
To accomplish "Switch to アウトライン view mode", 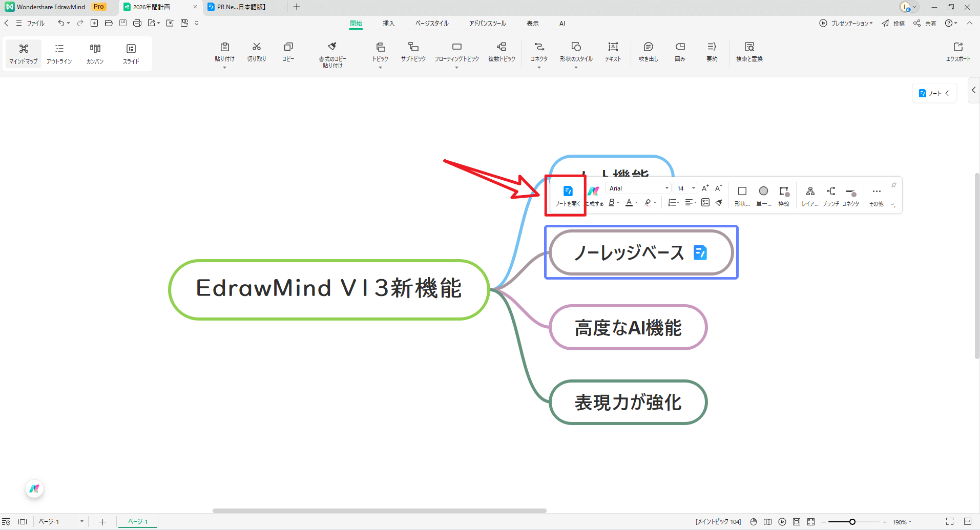I will pos(59,53).
